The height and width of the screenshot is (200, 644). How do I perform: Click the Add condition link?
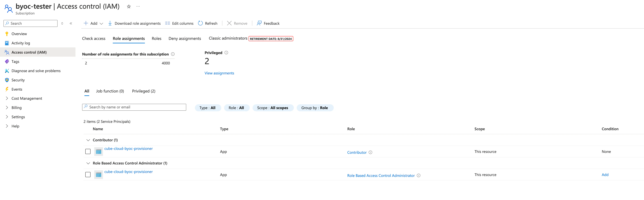point(605,175)
